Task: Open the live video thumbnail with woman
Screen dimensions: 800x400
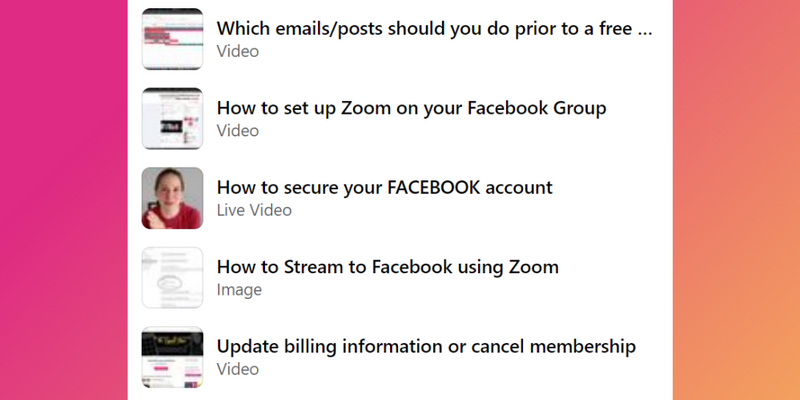Action: (172, 198)
